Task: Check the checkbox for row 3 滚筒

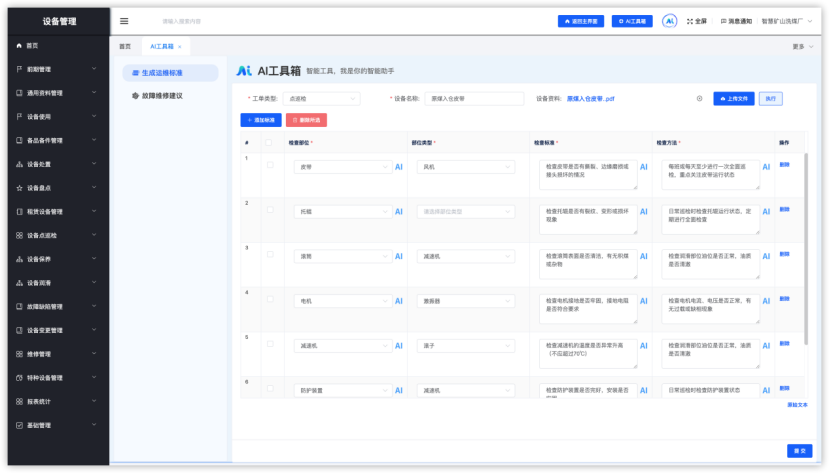Action: click(x=270, y=255)
